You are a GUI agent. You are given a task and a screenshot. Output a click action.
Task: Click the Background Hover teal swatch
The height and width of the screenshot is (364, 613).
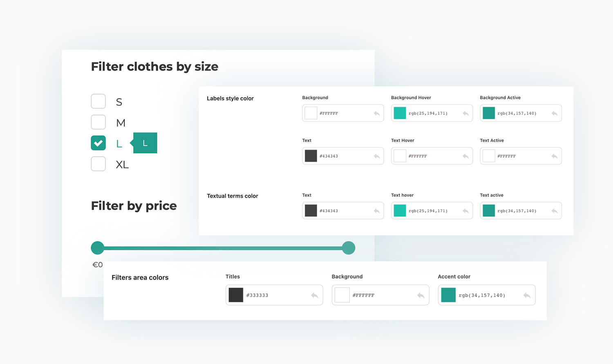pyautogui.click(x=399, y=113)
